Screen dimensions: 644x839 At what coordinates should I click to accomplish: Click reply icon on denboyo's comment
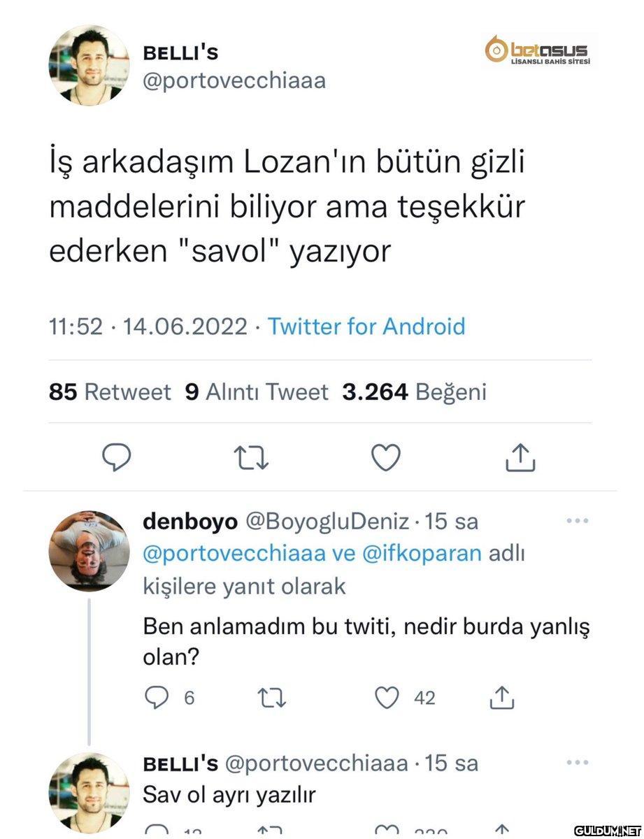157,697
